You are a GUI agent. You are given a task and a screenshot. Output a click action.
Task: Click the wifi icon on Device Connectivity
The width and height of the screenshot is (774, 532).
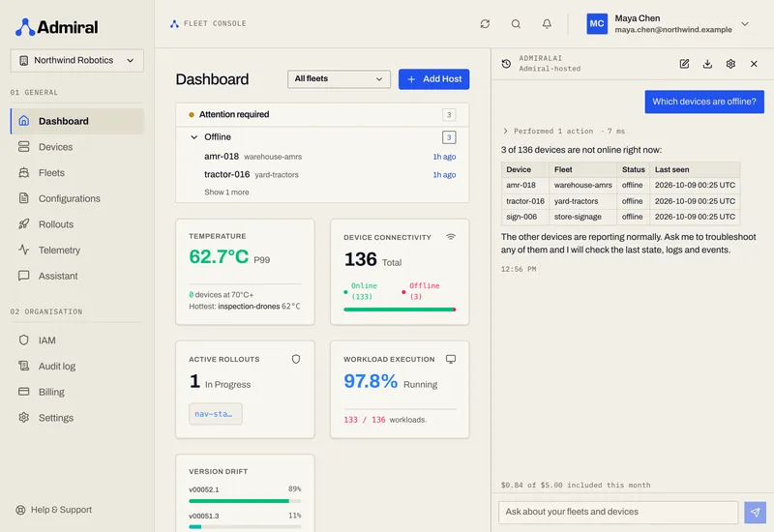(450, 237)
